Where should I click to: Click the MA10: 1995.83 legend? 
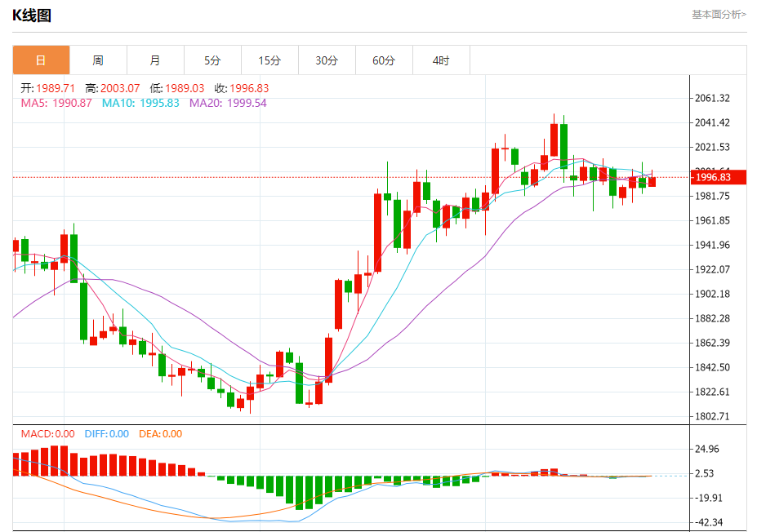[x=140, y=103]
